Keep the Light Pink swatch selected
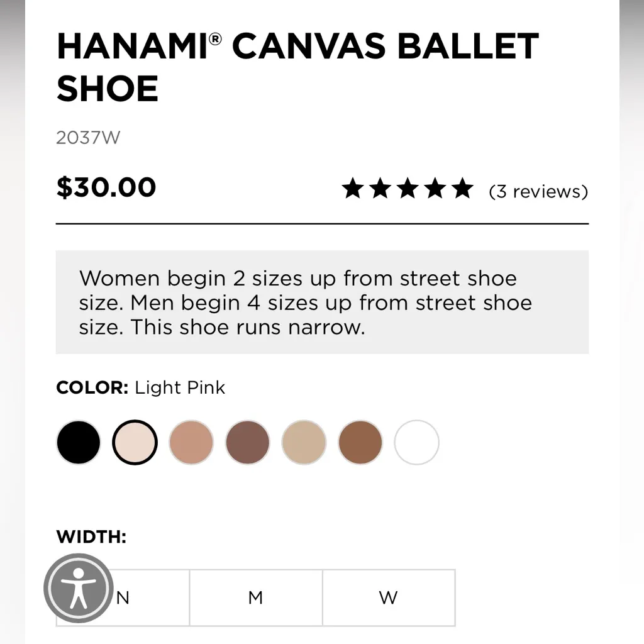The image size is (644, 644). click(135, 442)
